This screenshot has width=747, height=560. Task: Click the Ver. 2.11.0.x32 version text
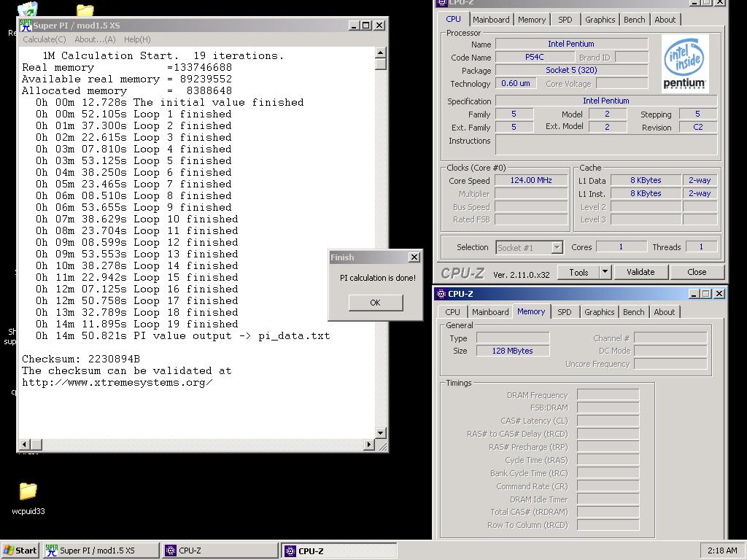point(521,275)
